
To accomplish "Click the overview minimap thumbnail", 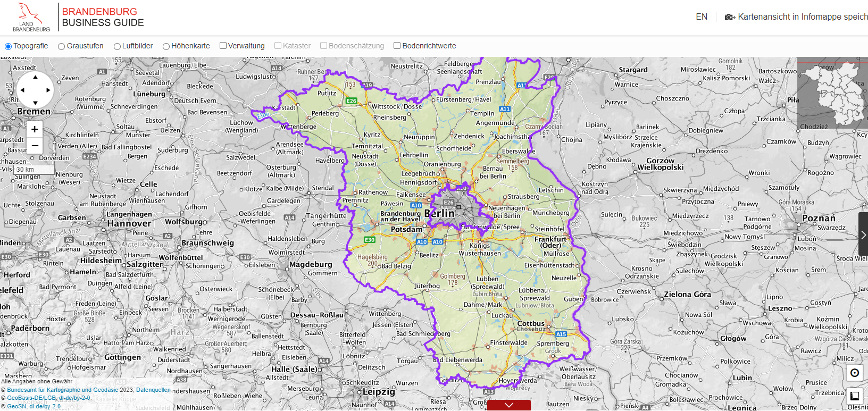I will click(832, 93).
